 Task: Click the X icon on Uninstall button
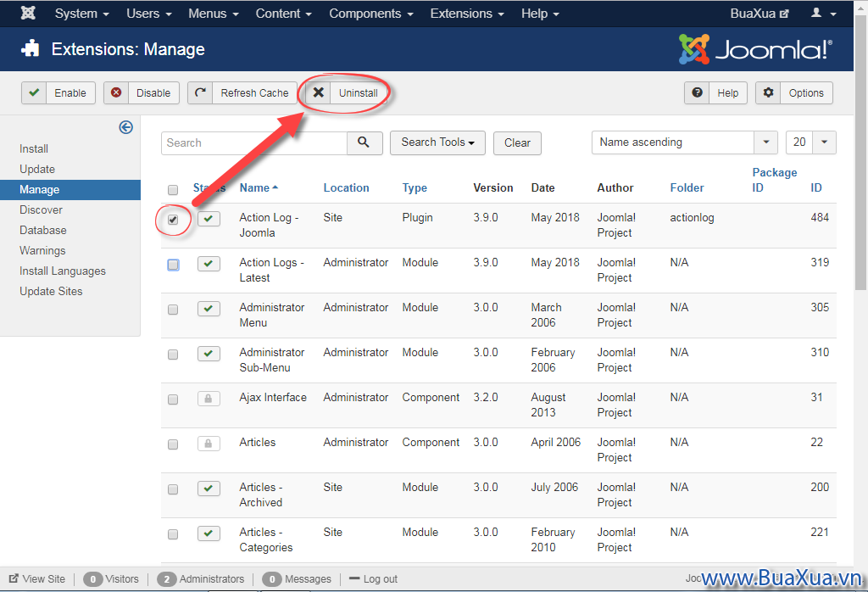click(x=319, y=92)
